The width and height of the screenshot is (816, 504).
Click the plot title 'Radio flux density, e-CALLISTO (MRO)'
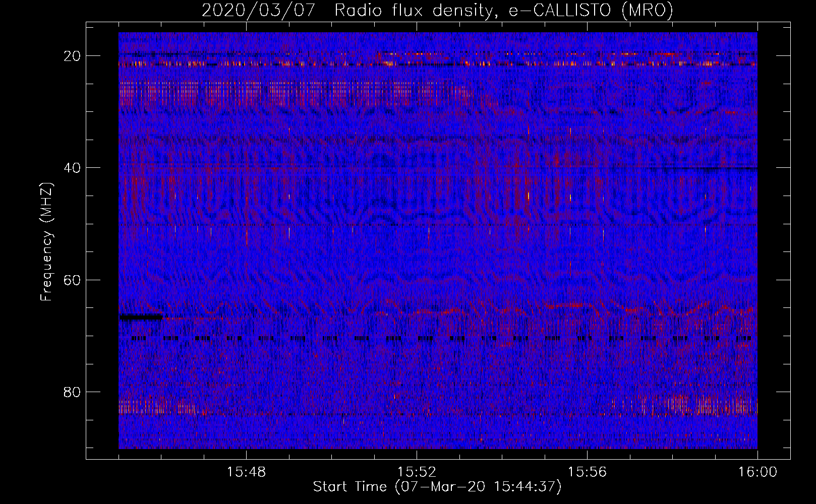tap(503, 10)
